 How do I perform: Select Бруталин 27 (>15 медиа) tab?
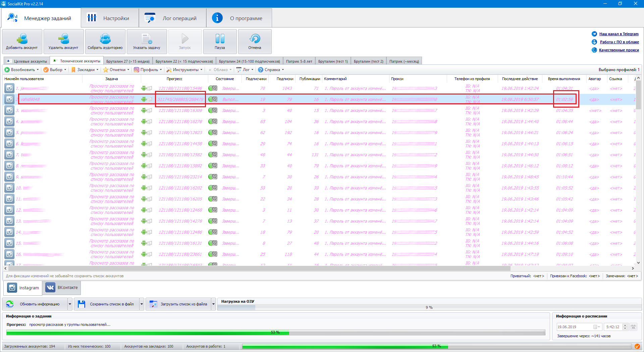tap(128, 61)
